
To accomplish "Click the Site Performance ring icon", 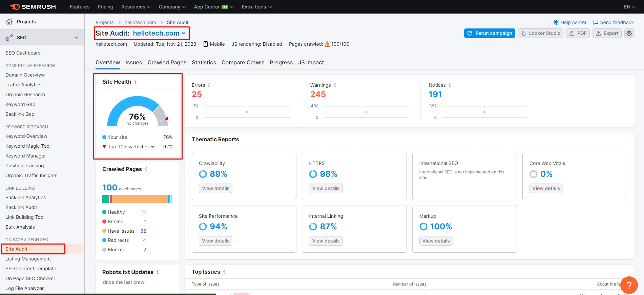I will pos(203,227).
